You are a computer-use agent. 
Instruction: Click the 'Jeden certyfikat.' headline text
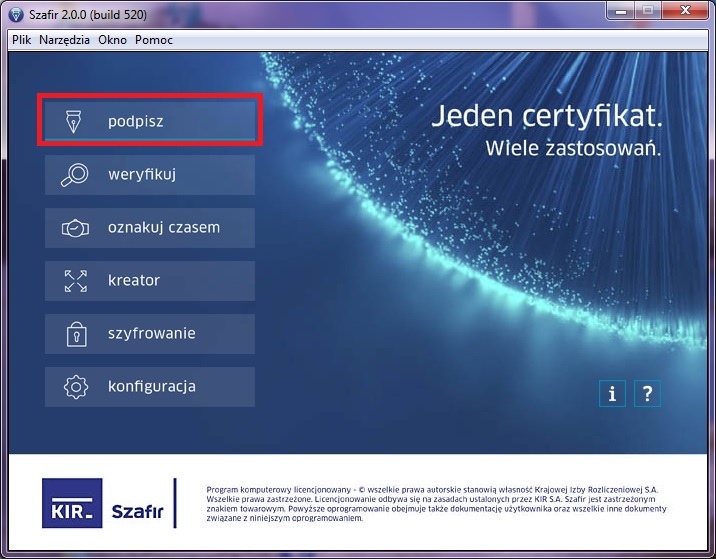tap(547, 116)
